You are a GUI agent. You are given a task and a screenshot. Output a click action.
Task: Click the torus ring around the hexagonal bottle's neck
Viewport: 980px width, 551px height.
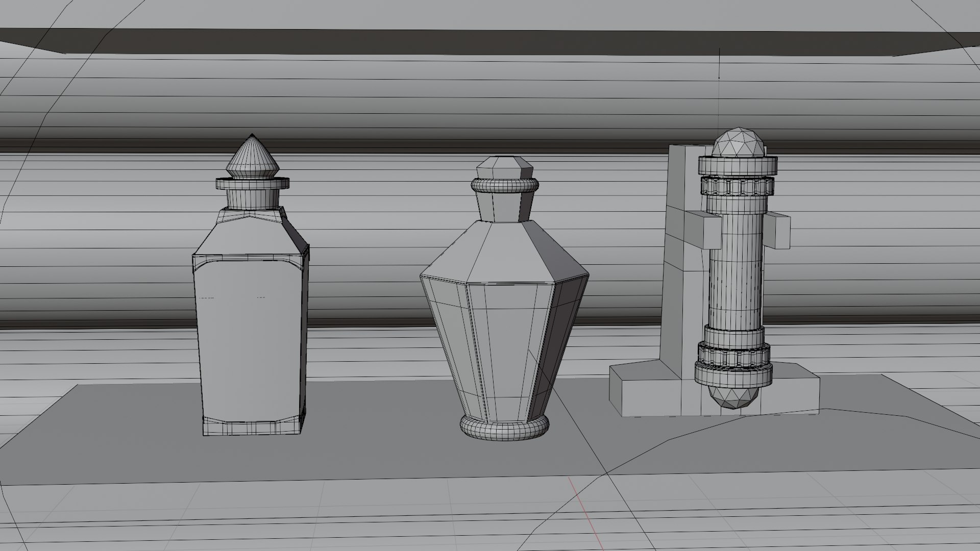pos(504,185)
